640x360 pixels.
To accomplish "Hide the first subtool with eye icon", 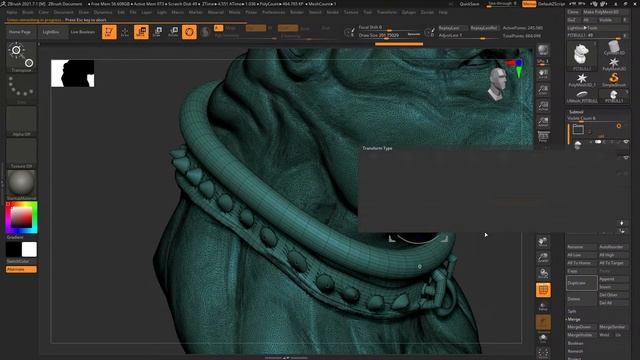I will 626,142.
